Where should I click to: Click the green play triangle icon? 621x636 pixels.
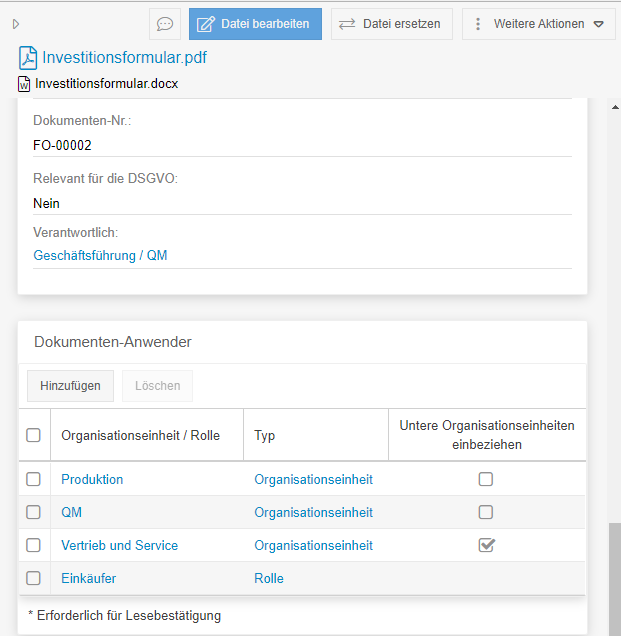[x=16, y=23]
